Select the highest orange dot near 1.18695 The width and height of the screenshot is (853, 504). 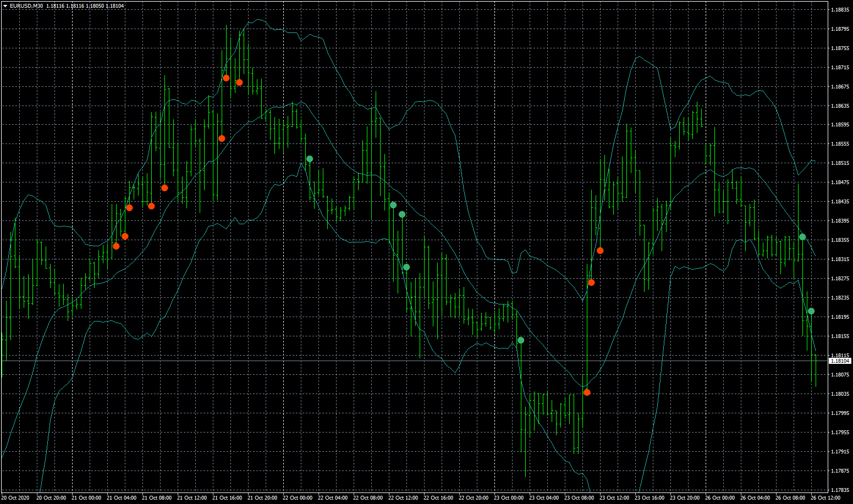pyautogui.click(x=226, y=78)
